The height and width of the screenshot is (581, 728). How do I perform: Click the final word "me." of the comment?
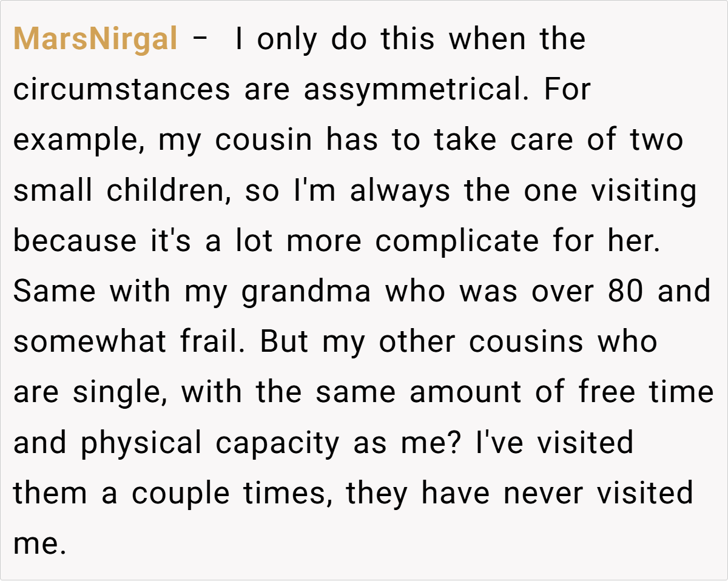tap(39, 543)
